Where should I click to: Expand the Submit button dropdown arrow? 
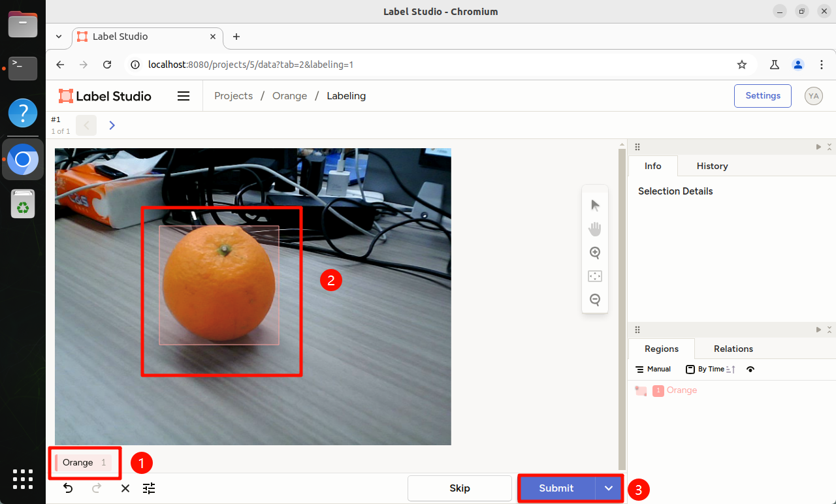coord(609,488)
